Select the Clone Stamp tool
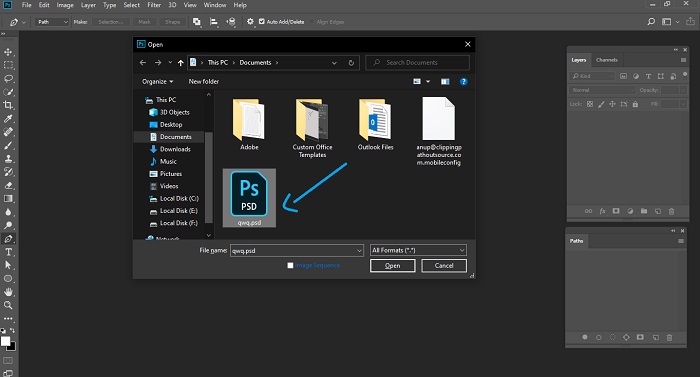 tap(8, 159)
